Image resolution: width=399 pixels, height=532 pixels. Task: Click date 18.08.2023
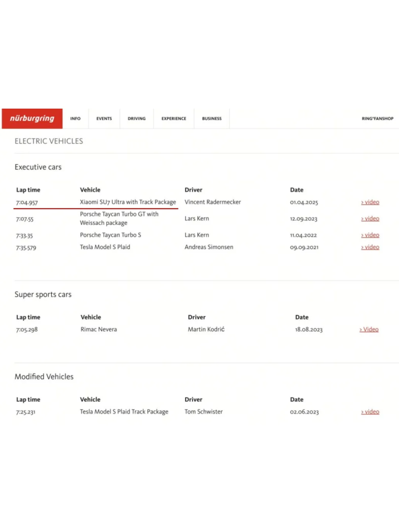coord(309,330)
